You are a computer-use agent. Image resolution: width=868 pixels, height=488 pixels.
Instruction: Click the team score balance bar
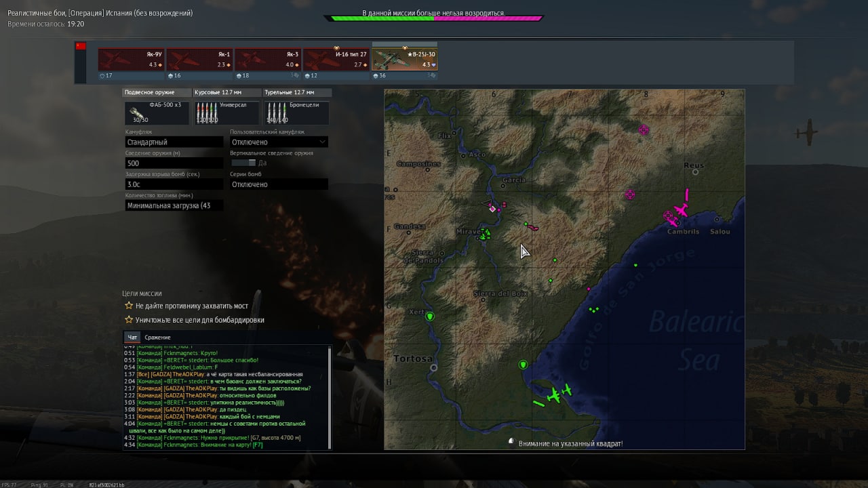[x=434, y=18]
